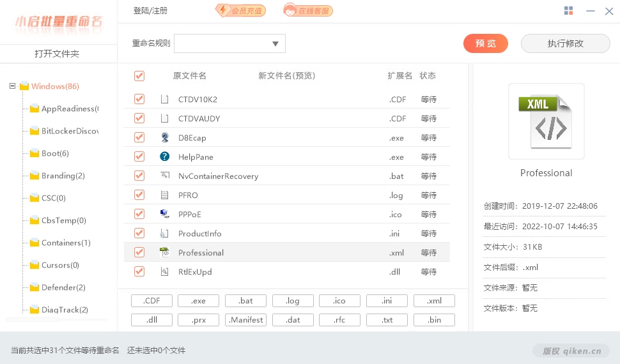
Task: Click the orange 预览 preview button
Action: (x=485, y=43)
